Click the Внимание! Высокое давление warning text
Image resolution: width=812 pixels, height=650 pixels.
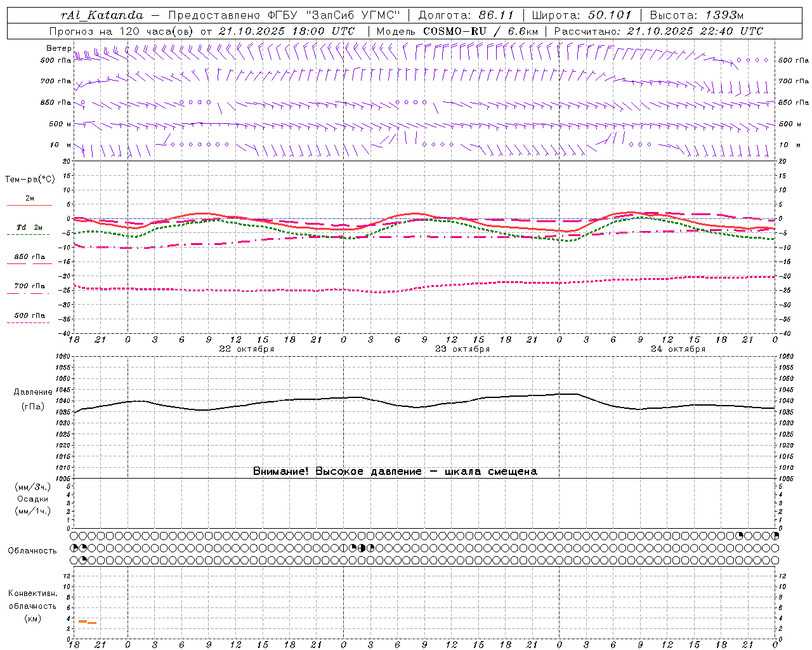395,472
